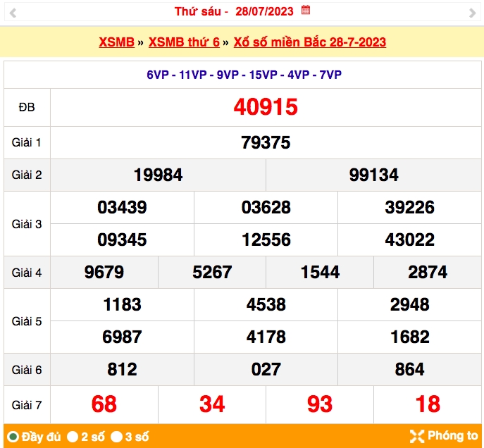Click the Giải 3 number 09345
The image size is (484, 448).
tap(122, 239)
